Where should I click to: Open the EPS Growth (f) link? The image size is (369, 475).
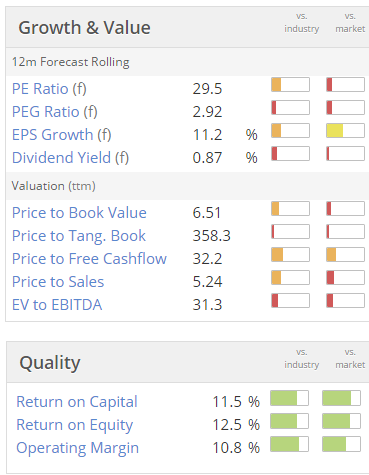pos(62,135)
